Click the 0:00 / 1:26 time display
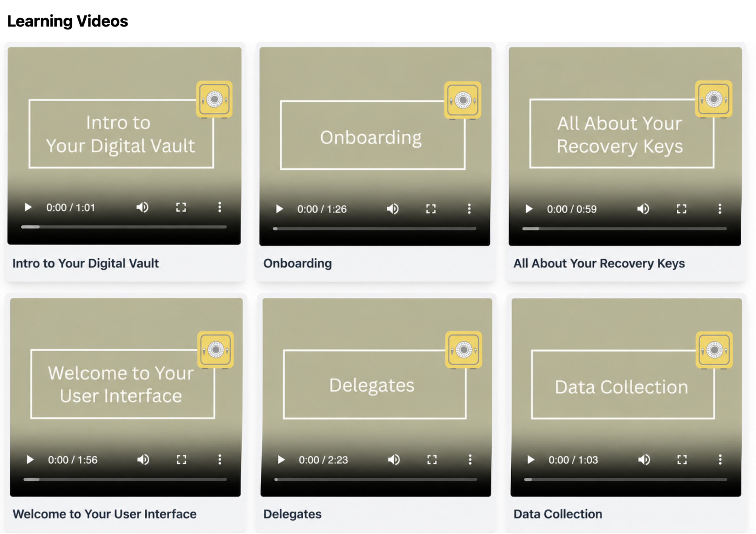This screenshot has width=756, height=534. (x=322, y=209)
